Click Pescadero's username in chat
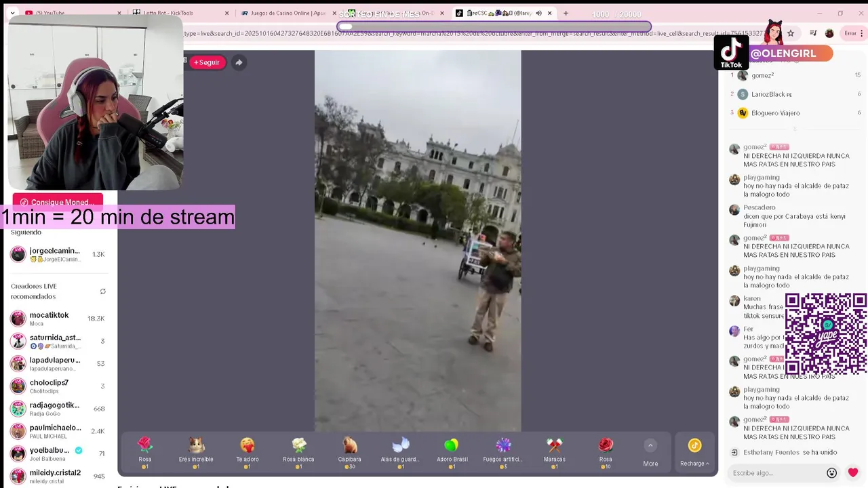The width and height of the screenshot is (868, 488). pos(759,207)
